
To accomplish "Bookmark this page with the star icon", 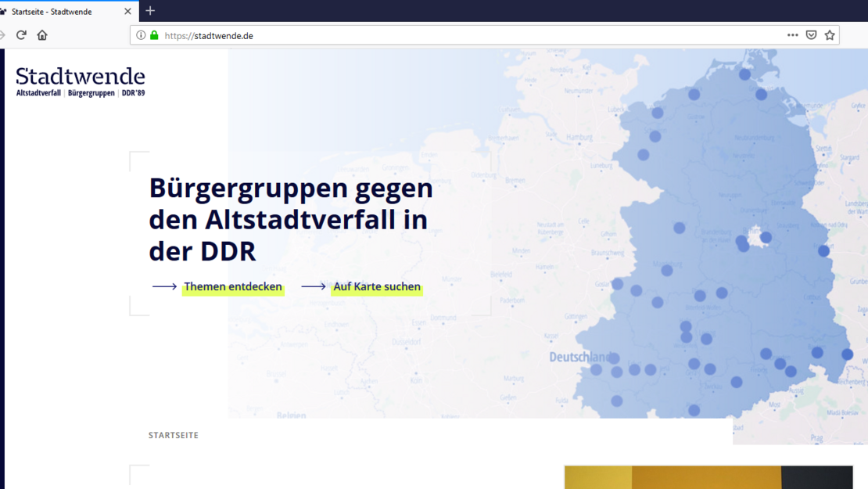I will tap(830, 35).
